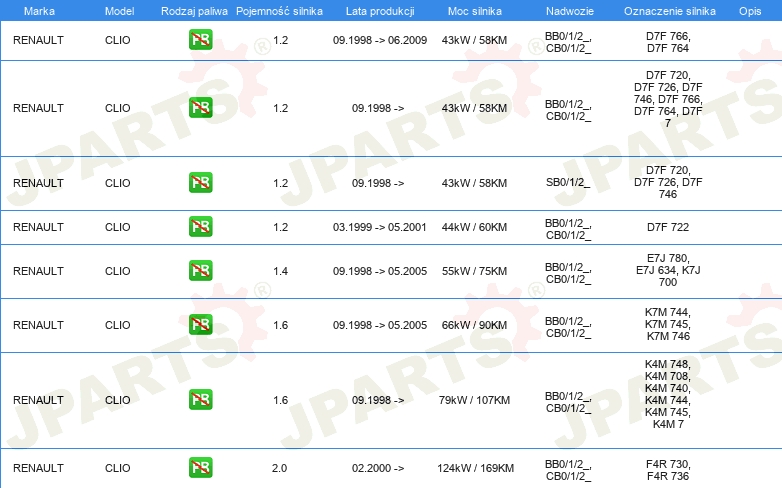The image size is (782, 488).
Task: Click CLIO in the 124kW / 169KM row
Action: pyautogui.click(x=117, y=468)
